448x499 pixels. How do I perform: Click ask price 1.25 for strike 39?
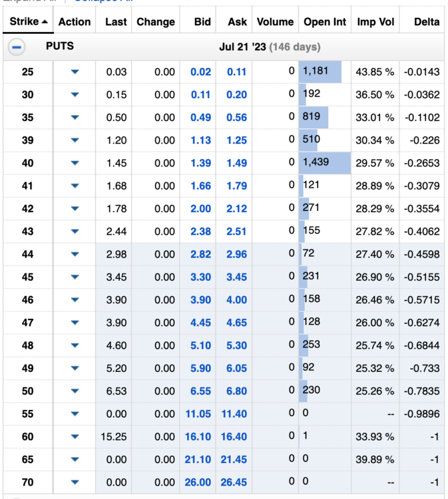point(236,140)
